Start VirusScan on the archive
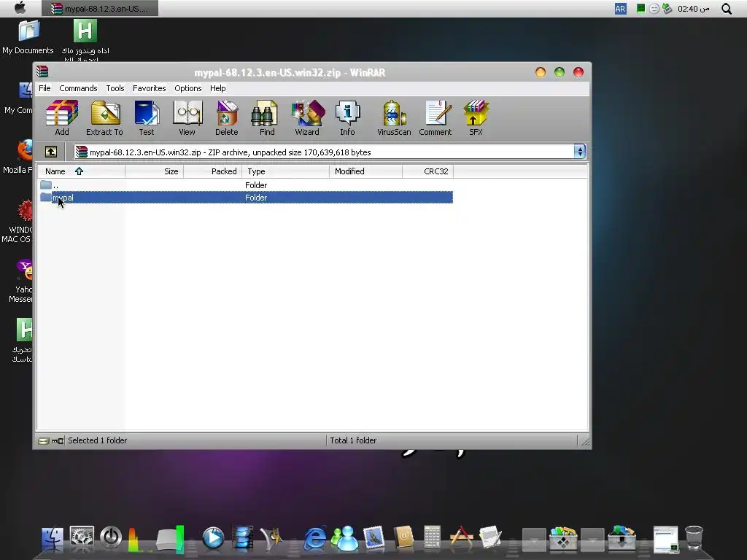 point(393,118)
